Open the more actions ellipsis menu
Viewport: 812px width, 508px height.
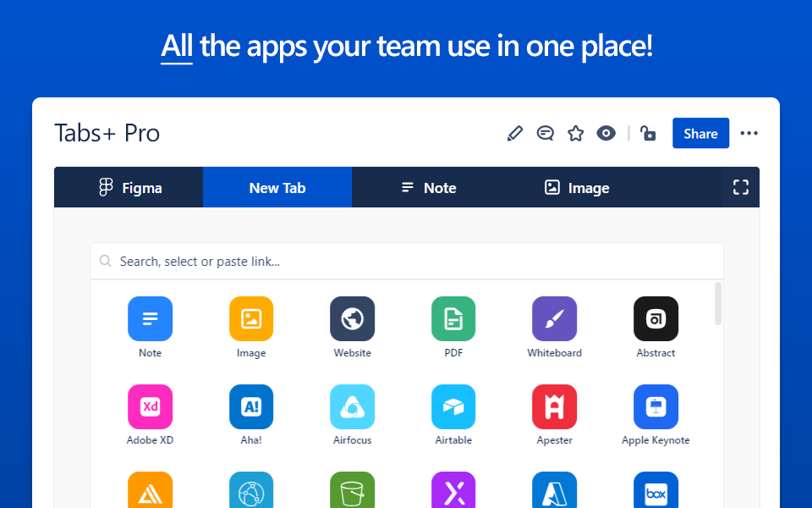tap(749, 133)
